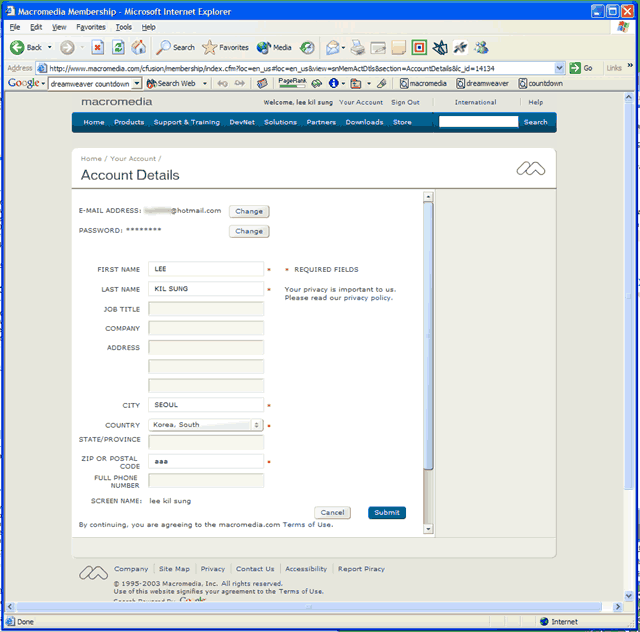Open the History icon in toolbar
Screen dimensions: 640x632
307,48
